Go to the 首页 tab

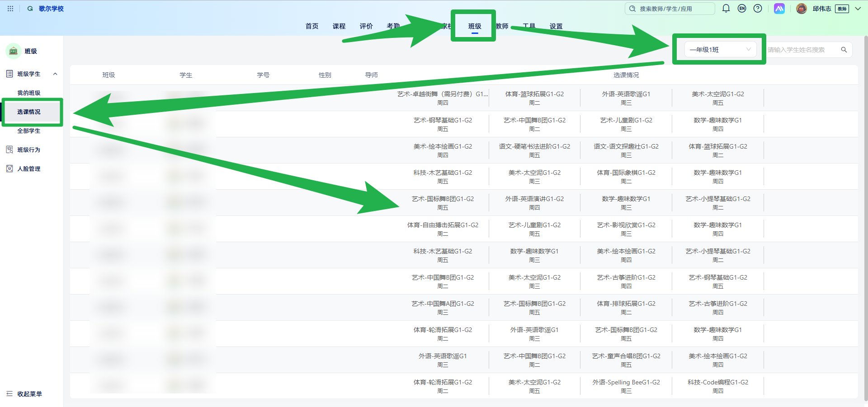click(312, 26)
